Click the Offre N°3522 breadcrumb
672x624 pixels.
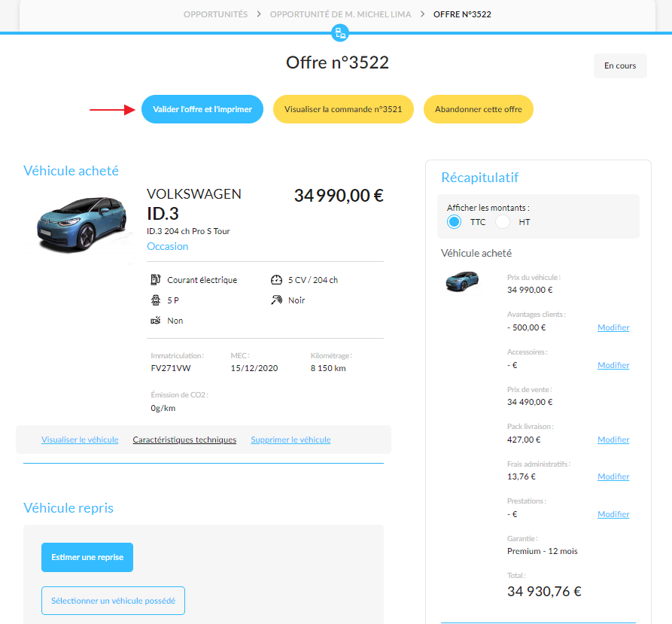click(x=462, y=14)
